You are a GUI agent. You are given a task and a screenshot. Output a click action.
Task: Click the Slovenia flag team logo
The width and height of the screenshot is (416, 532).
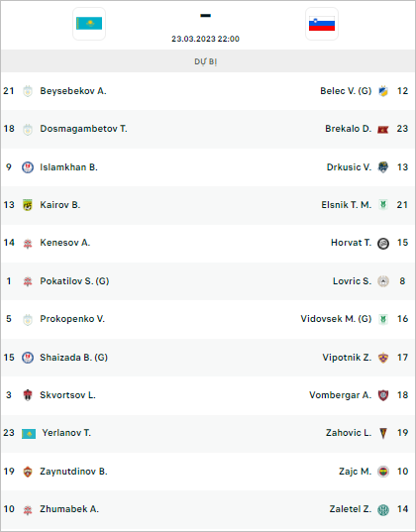point(322,24)
